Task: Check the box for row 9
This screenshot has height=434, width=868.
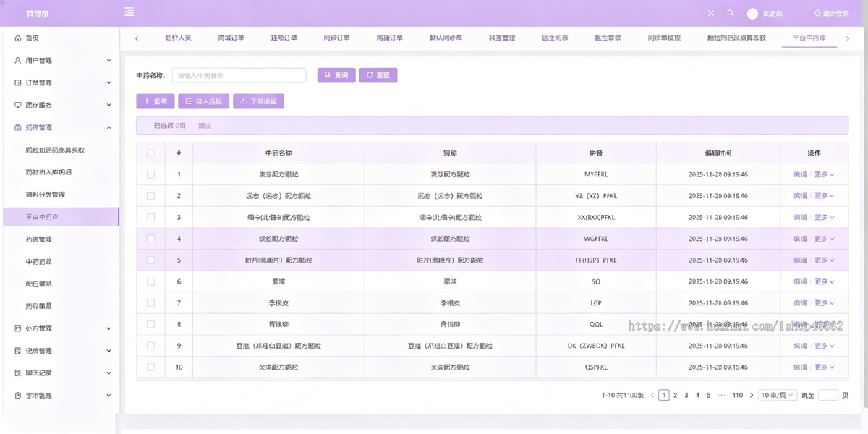Action: pos(150,346)
